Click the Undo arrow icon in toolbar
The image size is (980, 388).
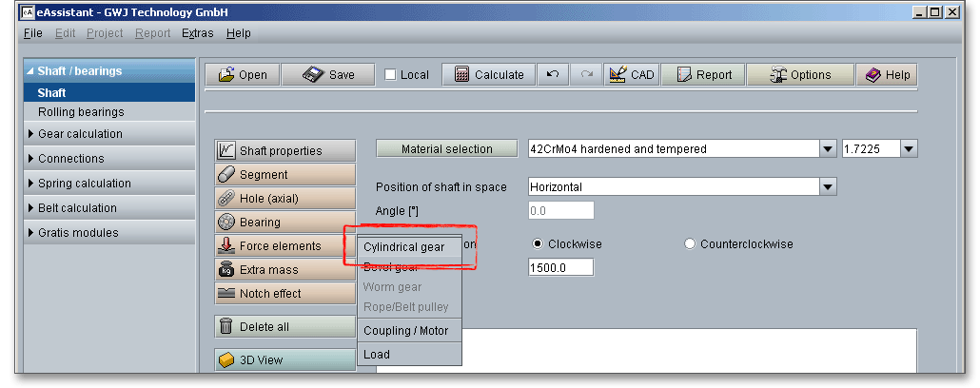(553, 75)
